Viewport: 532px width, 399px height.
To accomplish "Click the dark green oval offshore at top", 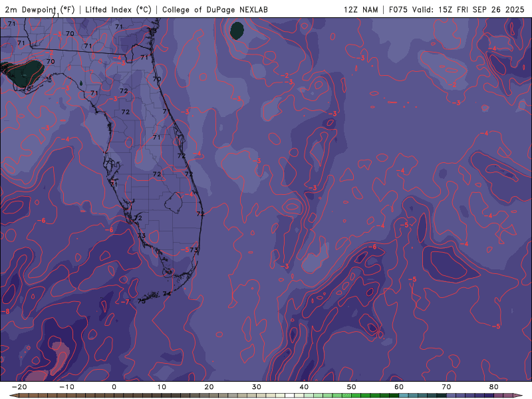I will [237, 31].
